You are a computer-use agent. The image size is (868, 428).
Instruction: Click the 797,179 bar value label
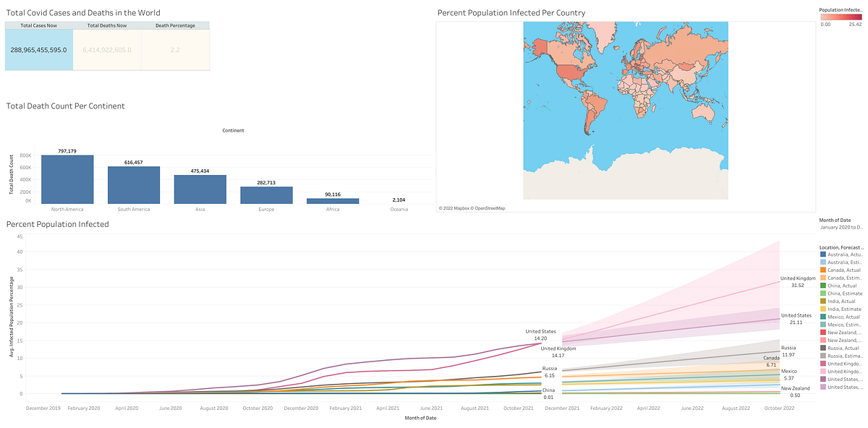click(x=67, y=151)
